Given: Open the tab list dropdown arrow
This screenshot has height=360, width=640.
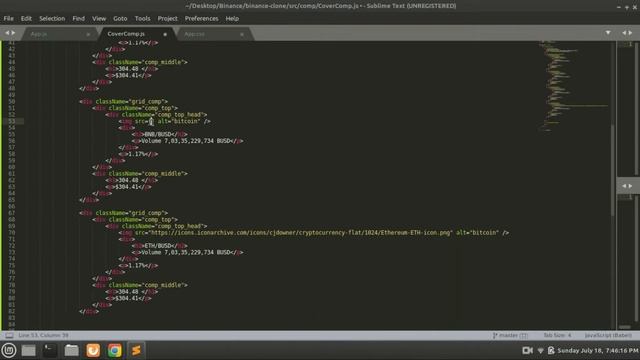Looking at the screenshot, I should (608, 33).
